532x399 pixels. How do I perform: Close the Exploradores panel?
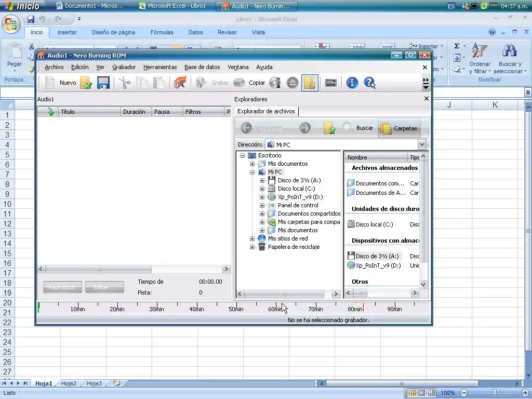tap(427, 98)
